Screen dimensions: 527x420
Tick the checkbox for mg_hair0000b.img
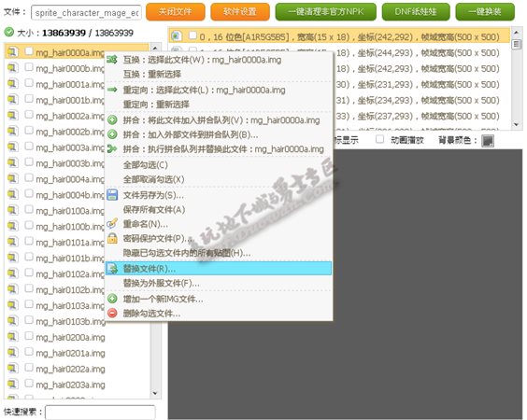29,67
